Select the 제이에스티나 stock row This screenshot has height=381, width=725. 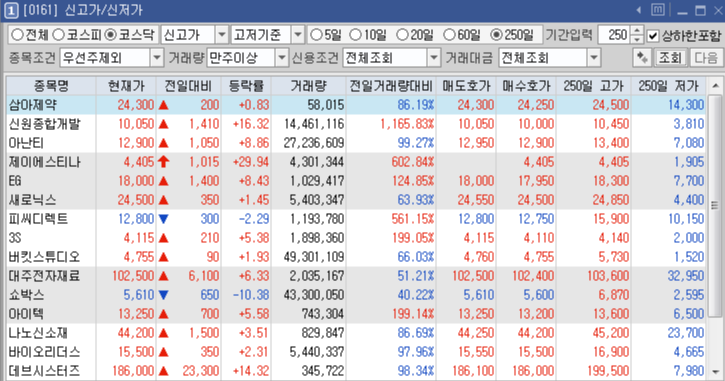[x=356, y=162]
